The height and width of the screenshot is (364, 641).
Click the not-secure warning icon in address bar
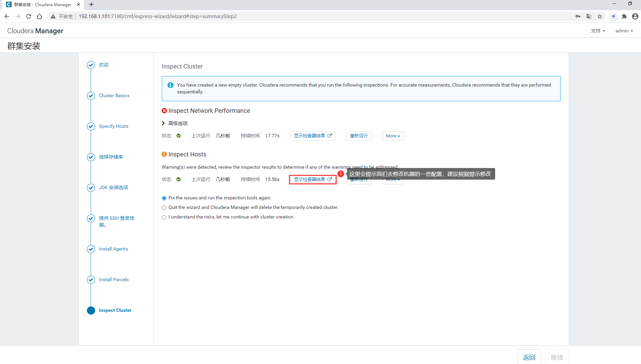point(53,16)
